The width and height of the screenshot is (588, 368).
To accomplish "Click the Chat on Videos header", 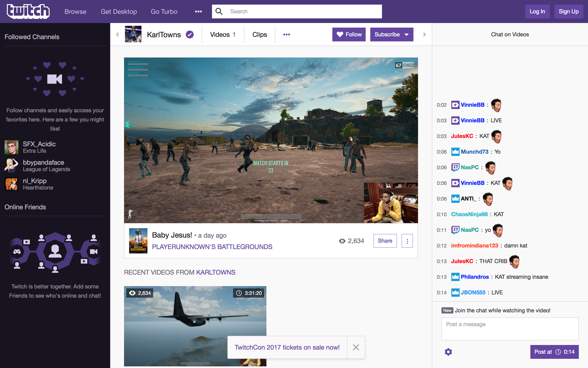I will click(x=510, y=34).
